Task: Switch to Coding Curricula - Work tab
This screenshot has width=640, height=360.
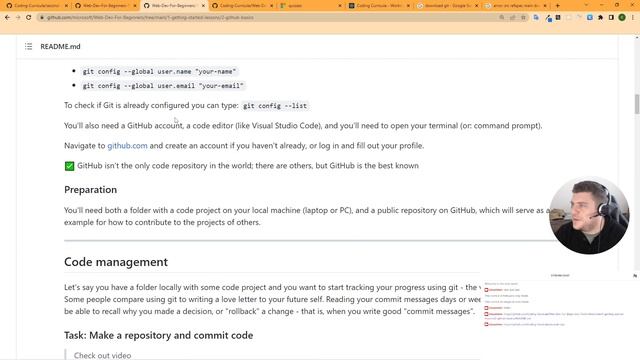Action: point(378,6)
